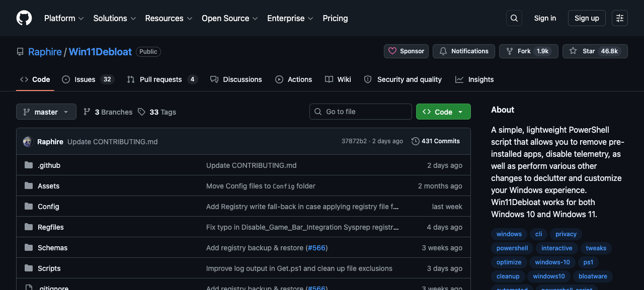
Task: Open the Config folder
Action: pos(48,207)
